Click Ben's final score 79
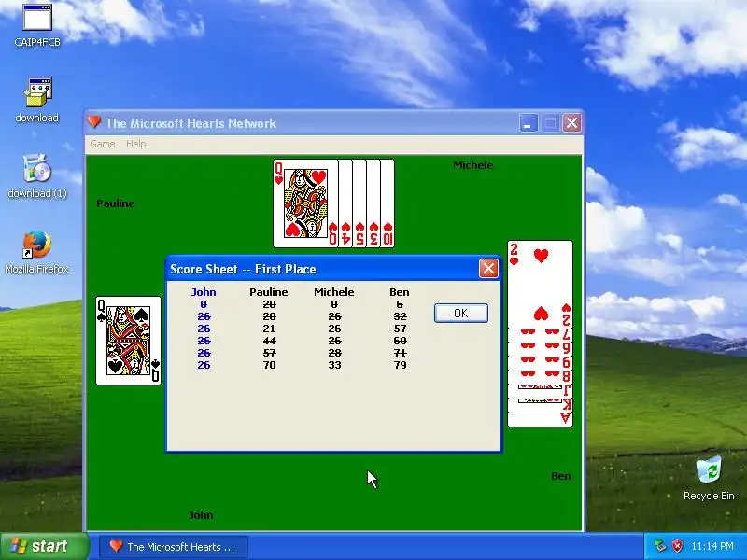The image size is (747, 560). pyautogui.click(x=400, y=365)
